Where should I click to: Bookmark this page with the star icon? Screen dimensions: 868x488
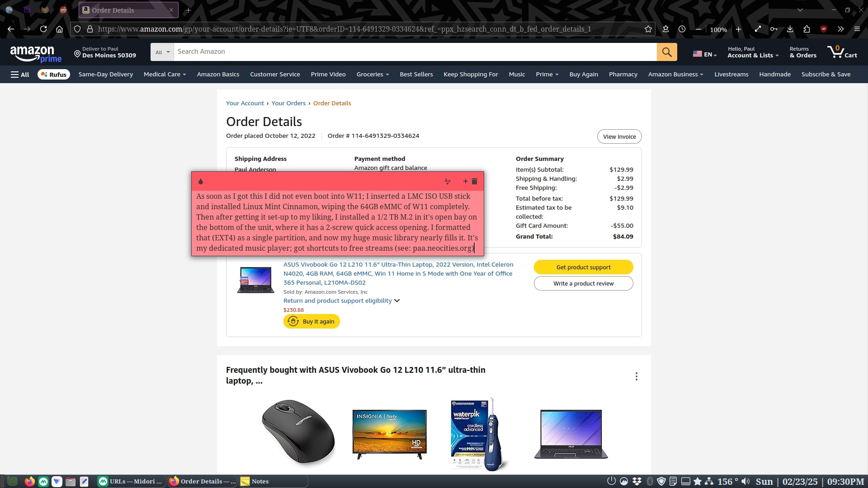(x=648, y=29)
